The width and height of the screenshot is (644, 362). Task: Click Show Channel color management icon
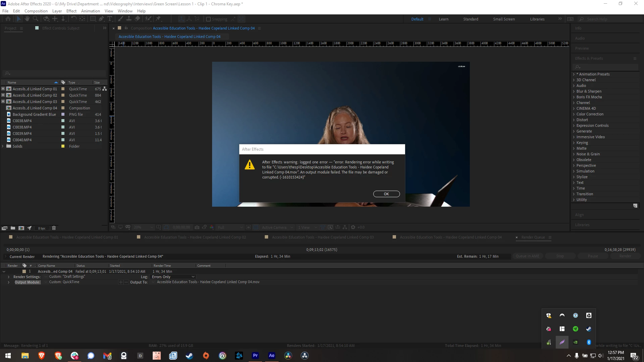(212, 227)
